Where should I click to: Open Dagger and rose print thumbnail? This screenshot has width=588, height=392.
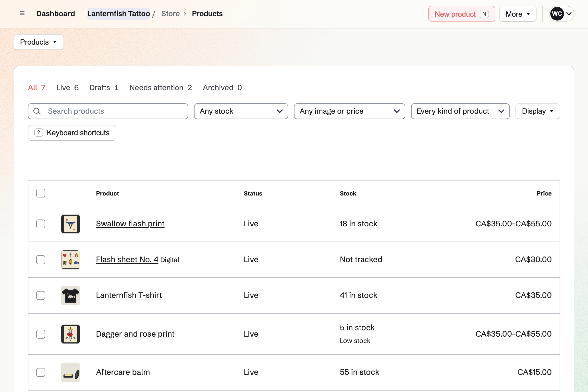pyautogui.click(x=71, y=334)
